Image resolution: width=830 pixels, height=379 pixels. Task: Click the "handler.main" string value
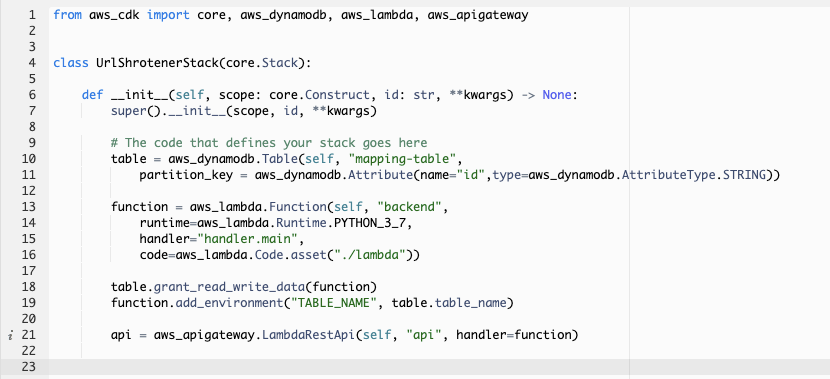[247, 239]
